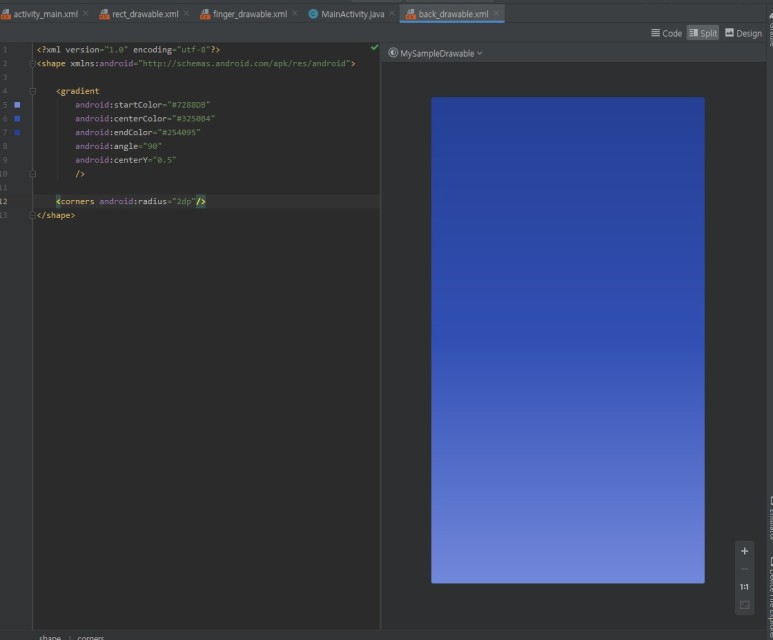
Task: Click the startColor value #7288DB
Action: [189, 105]
